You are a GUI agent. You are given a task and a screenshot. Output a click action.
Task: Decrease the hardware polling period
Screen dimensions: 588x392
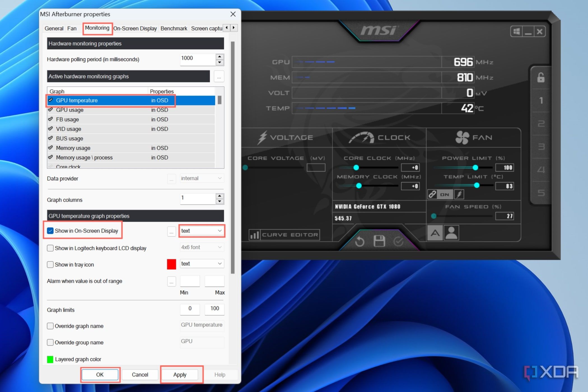[x=220, y=63]
